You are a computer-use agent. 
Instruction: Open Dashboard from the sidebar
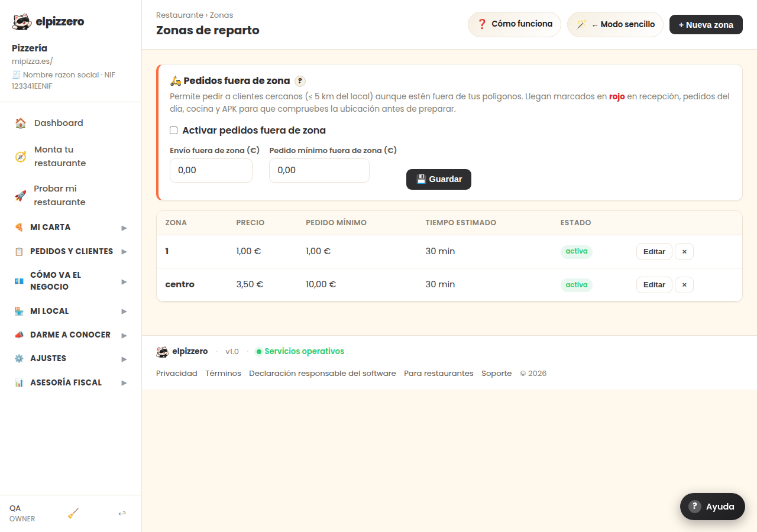(70, 123)
